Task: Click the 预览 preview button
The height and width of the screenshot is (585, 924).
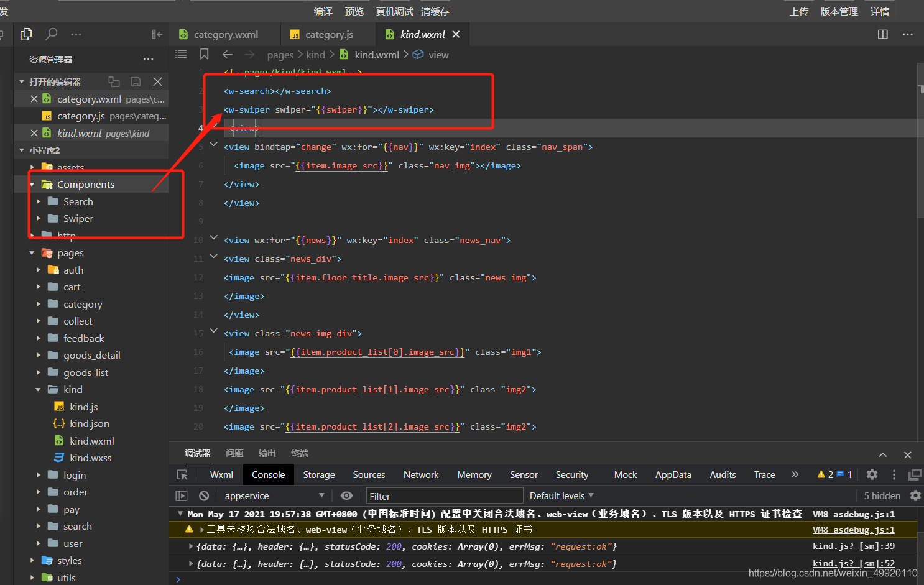Action: (354, 12)
